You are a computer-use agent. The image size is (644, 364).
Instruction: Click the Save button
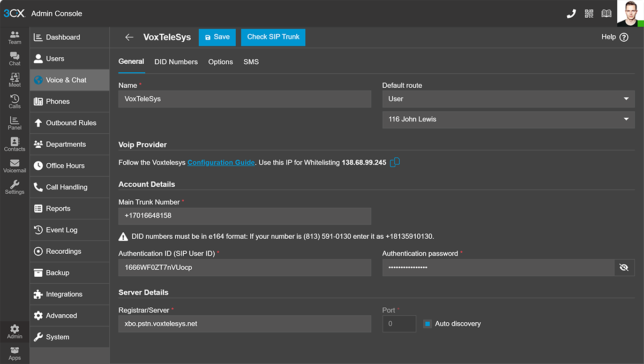pos(217,37)
